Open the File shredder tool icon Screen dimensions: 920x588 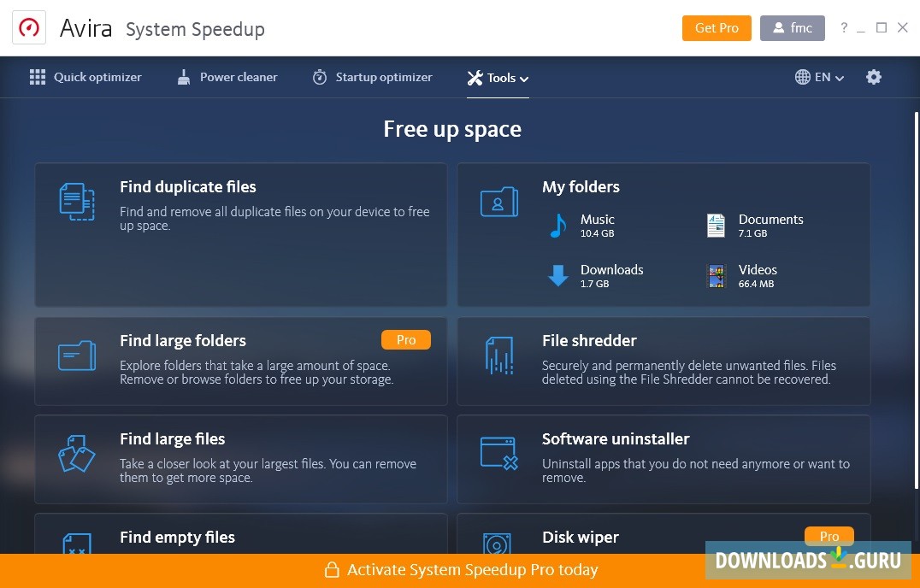(x=498, y=356)
